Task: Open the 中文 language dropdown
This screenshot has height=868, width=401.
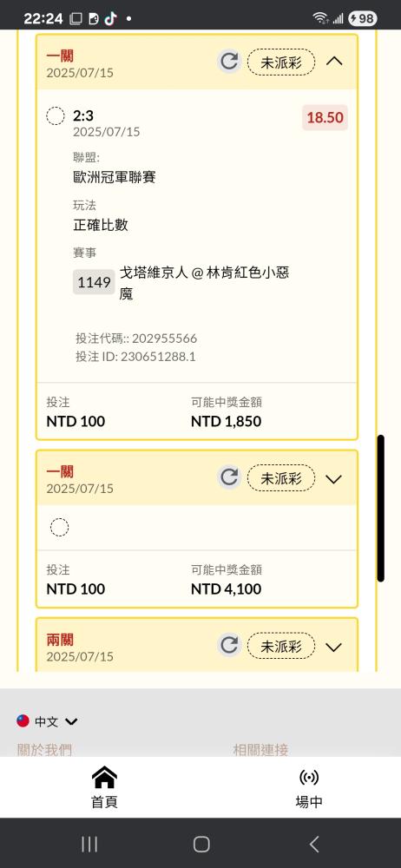Action: point(48,721)
